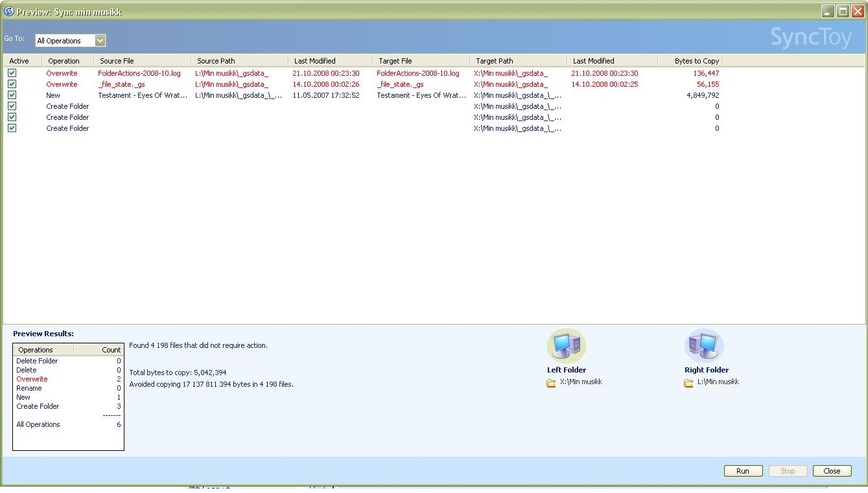Click the 56,155 bytes value

tap(708, 84)
